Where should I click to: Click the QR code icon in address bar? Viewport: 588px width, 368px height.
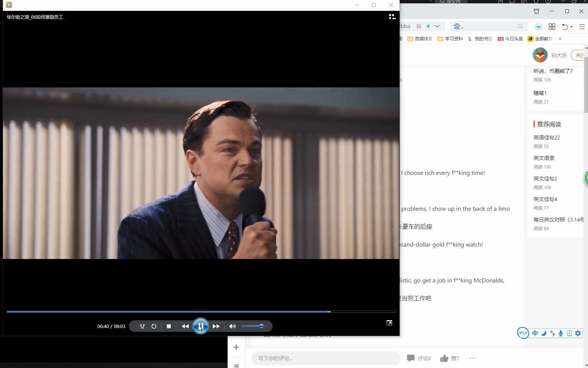pos(419,27)
